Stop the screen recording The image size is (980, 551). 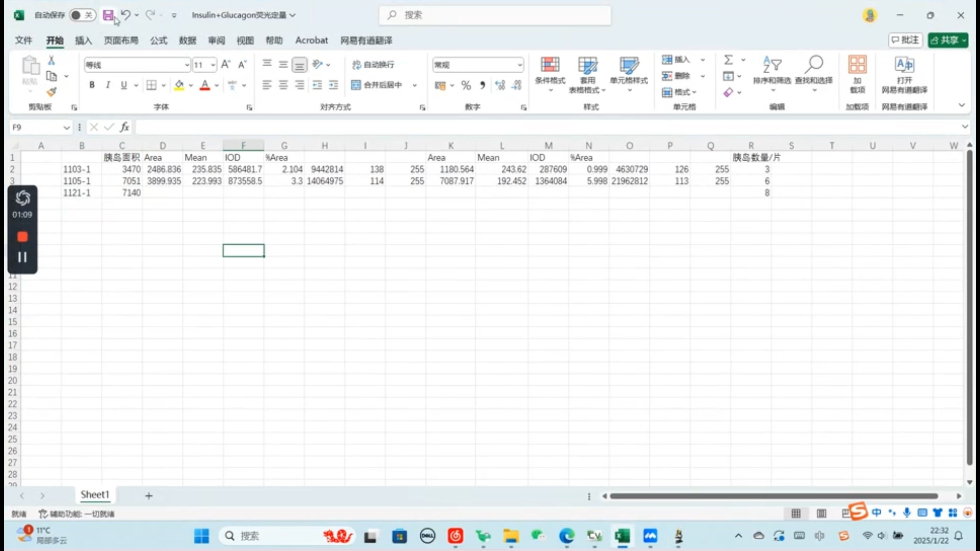(23, 236)
